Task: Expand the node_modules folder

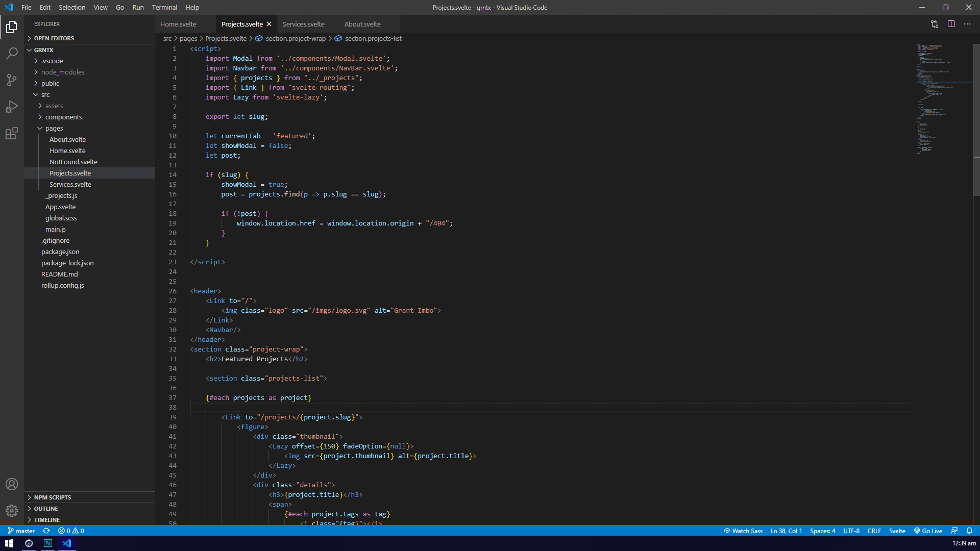Action: [x=62, y=72]
